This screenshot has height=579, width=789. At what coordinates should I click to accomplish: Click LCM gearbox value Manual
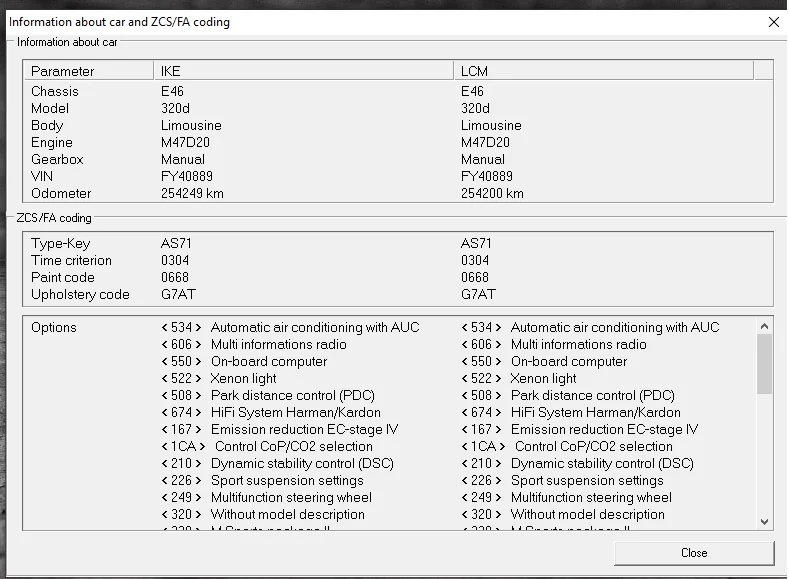(x=483, y=159)
